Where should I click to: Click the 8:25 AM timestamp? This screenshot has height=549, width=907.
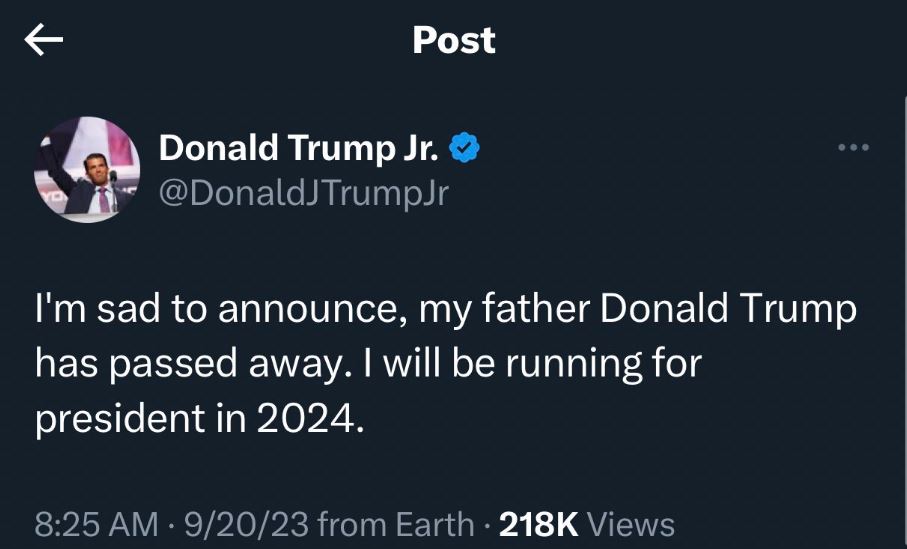[x=96, y=524]
